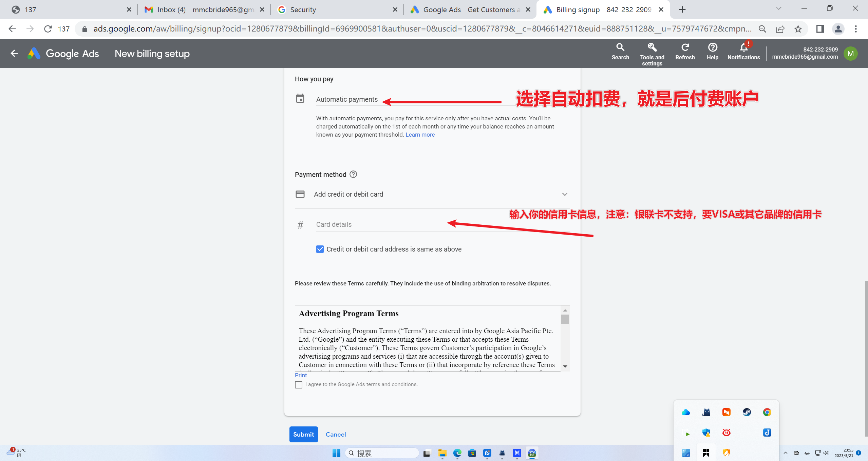Show hidden tray icons chevron in taskbar

785,453
